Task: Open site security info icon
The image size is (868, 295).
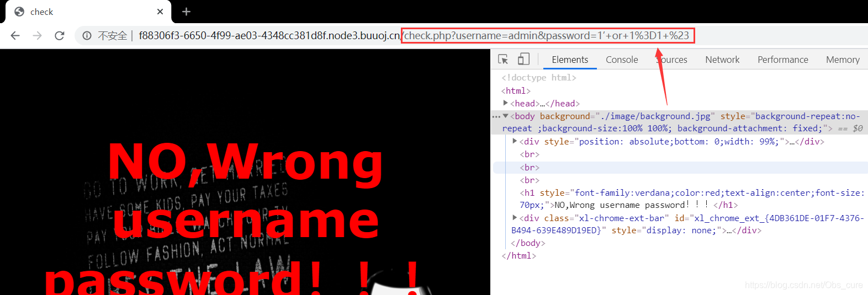Action: (x=87, y=36)
